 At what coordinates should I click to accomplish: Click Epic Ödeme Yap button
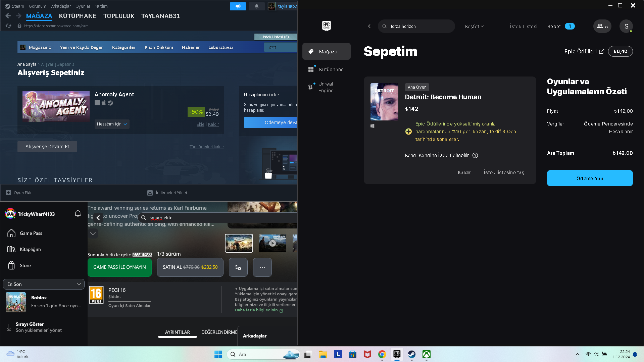[x=590, y=178]
